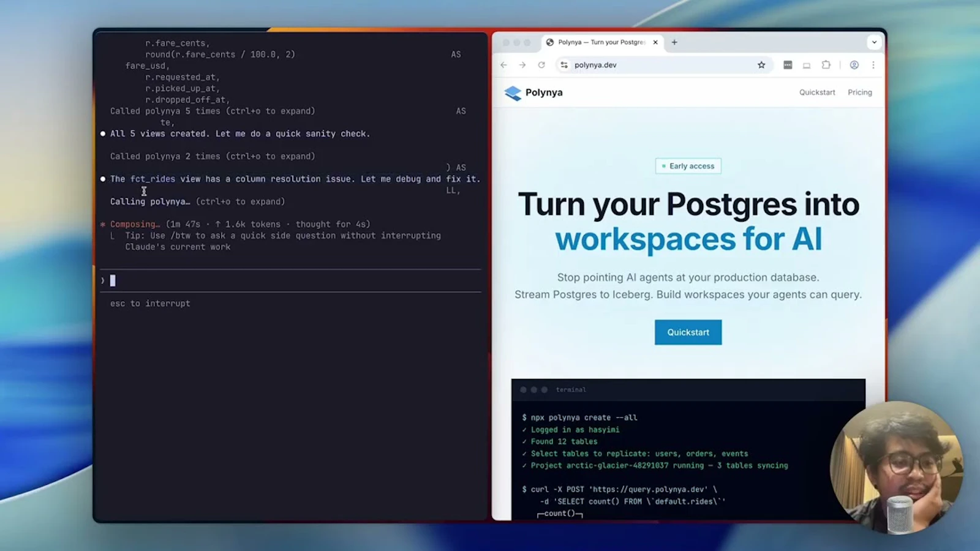Click 'Found 12 tables' line
The width and height of the screenshot is (980, 551).
pyautogui.click(x=560, y=441)
